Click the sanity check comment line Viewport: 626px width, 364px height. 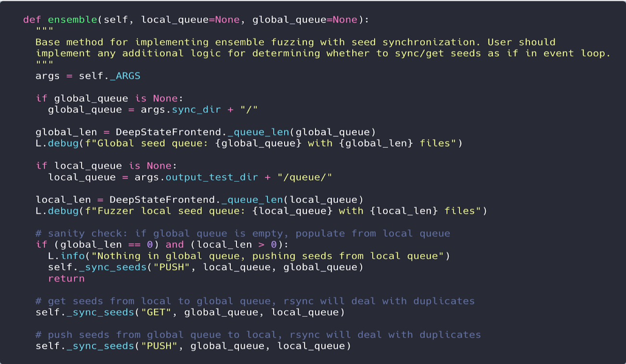243,234
